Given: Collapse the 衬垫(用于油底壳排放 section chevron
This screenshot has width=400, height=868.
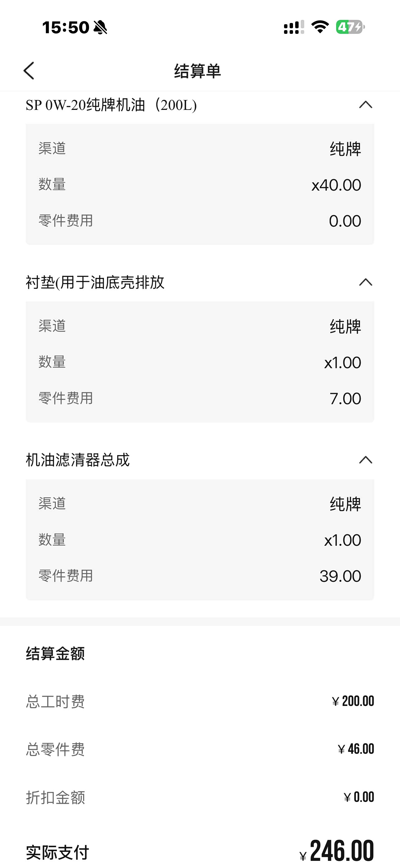Looking at the screenshot, I should [x=366, y=282].
